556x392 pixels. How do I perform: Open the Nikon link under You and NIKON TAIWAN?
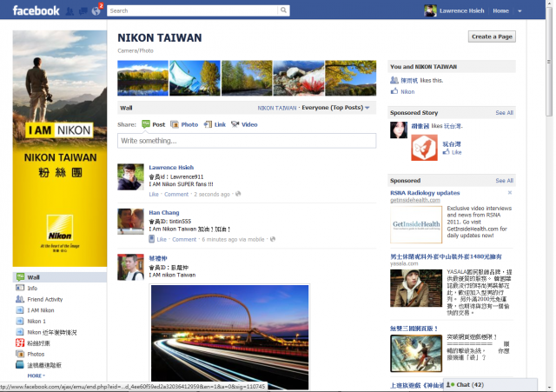click(x=407, y=91)
